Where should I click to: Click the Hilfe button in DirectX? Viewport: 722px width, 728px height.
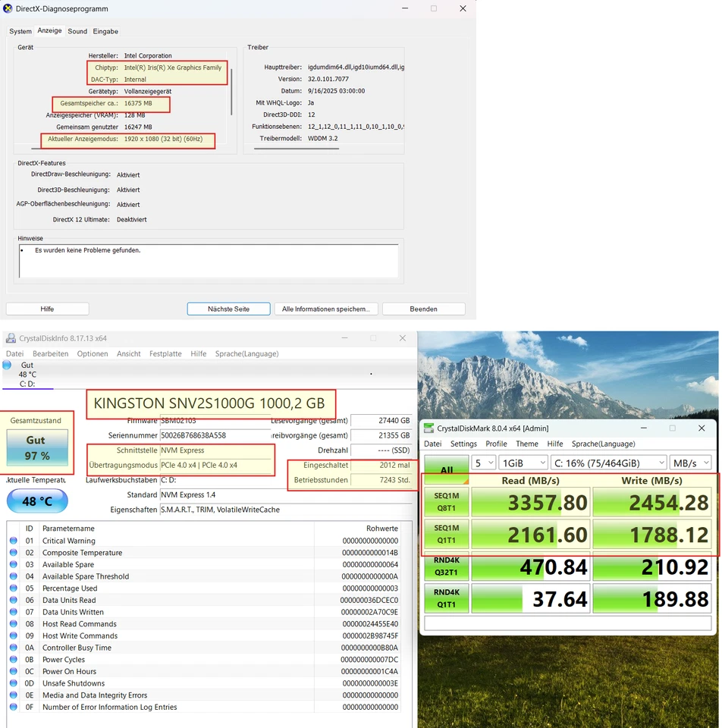(47, 309)
